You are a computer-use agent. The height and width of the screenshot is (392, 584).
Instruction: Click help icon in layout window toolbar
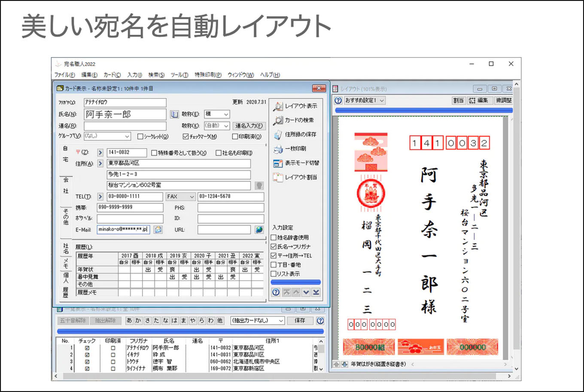[338, 100]
